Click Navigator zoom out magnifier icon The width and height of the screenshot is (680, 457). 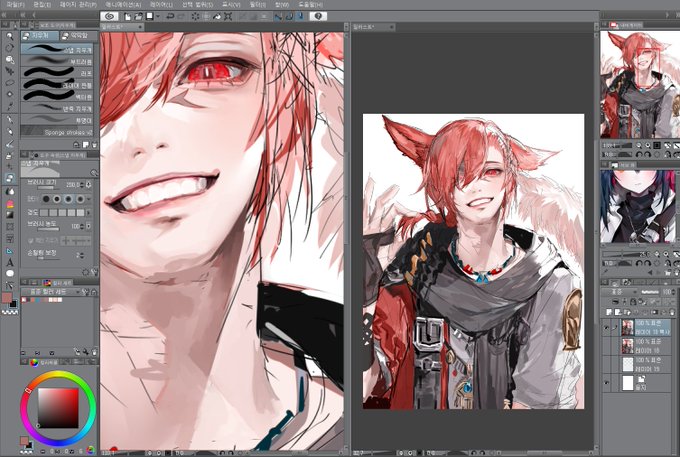click(639, 145)
